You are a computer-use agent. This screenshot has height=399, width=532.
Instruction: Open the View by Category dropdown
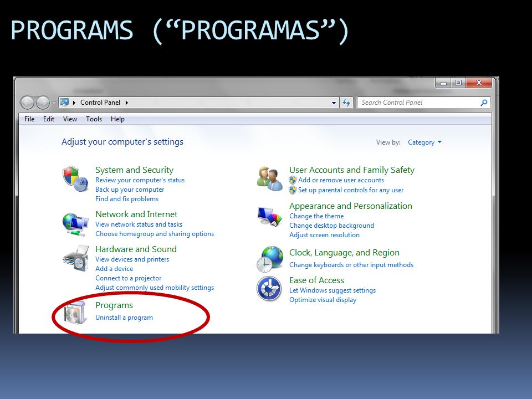(425, 142)
